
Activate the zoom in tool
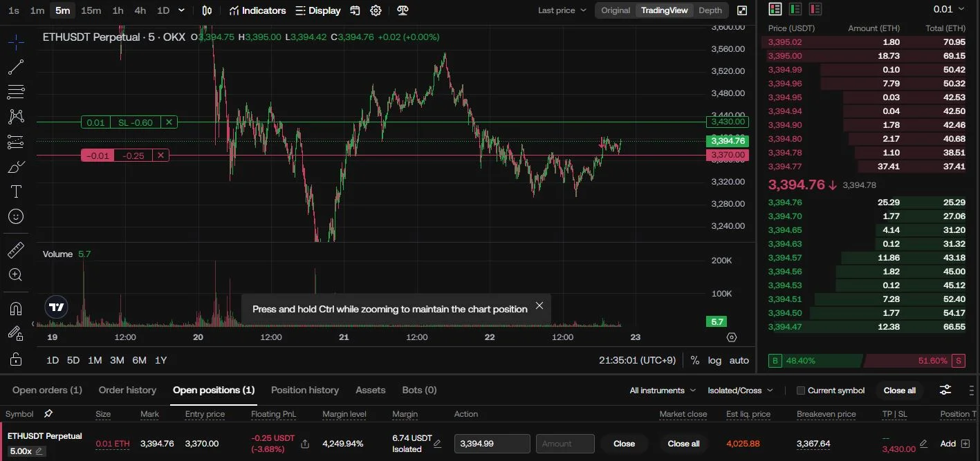16,274
